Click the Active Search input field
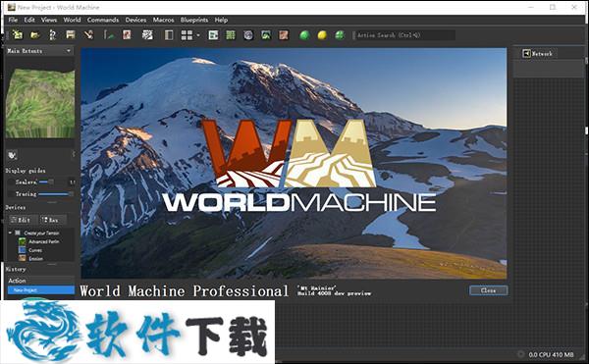589x364 pixels. (x=404, y=35)
